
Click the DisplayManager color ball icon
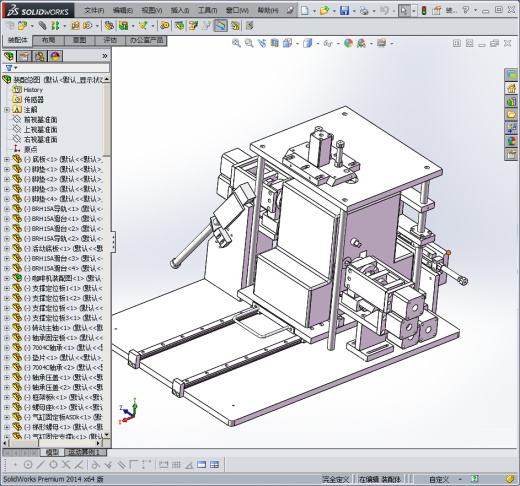coord(55,56)
